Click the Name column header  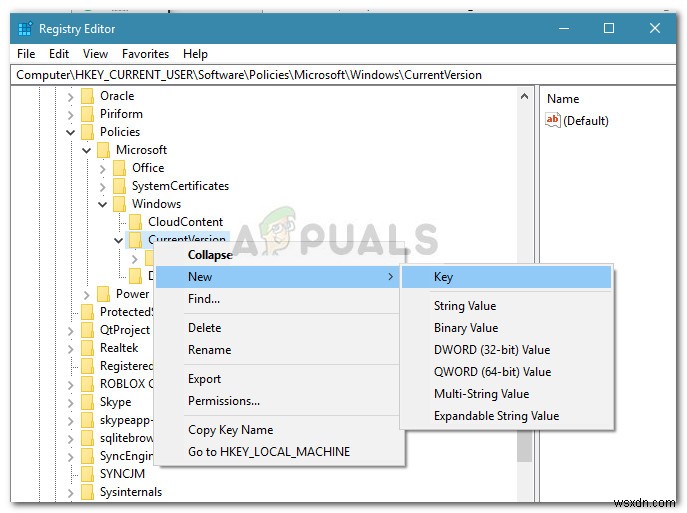point(563,99)
